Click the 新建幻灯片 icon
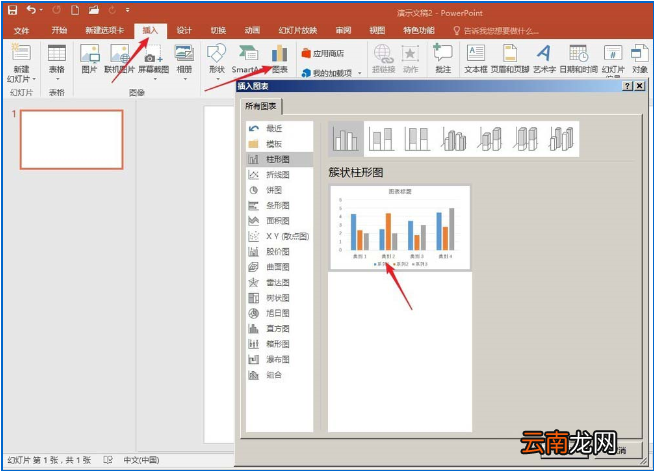This screenshot has width=654, height=471. click(21, 53)
